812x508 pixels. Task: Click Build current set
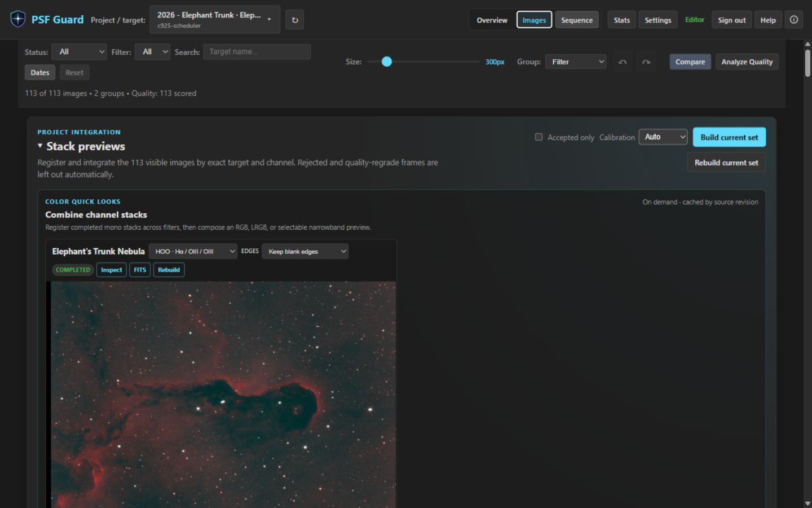729,137
